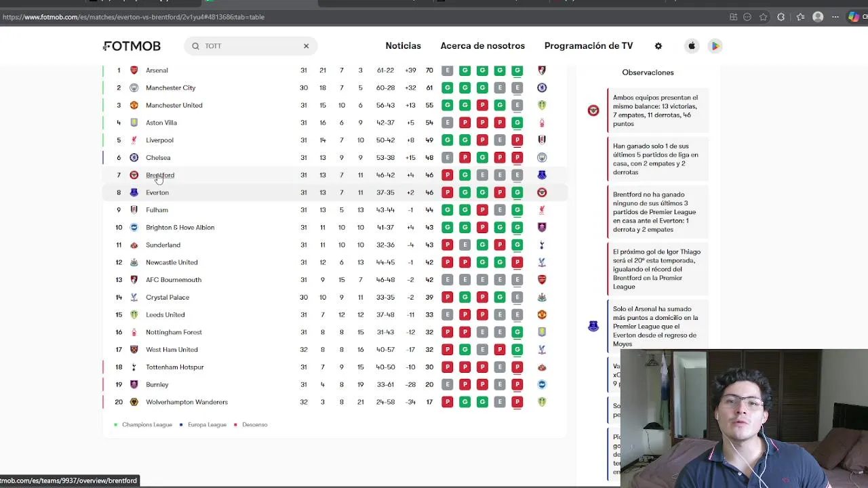Click Manchester City's goals 60-28

pos(385,88)
